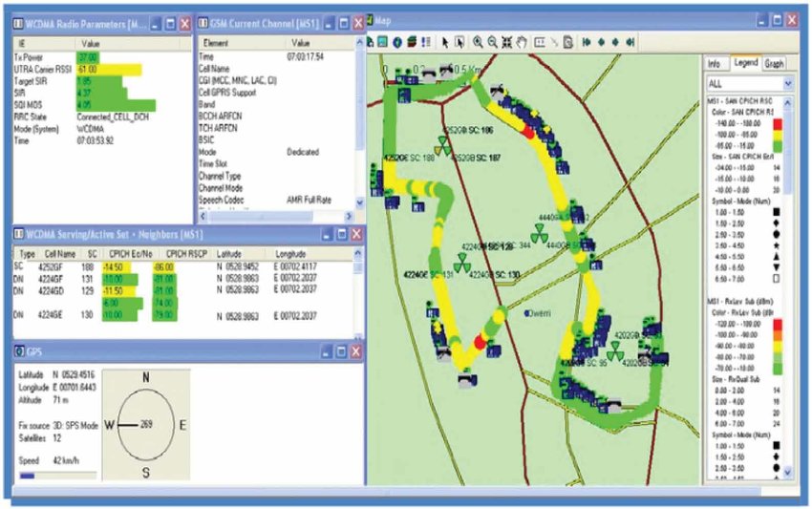Click the RRC State Connected_CELL_DCH value
812x509 pixels.
113,117
